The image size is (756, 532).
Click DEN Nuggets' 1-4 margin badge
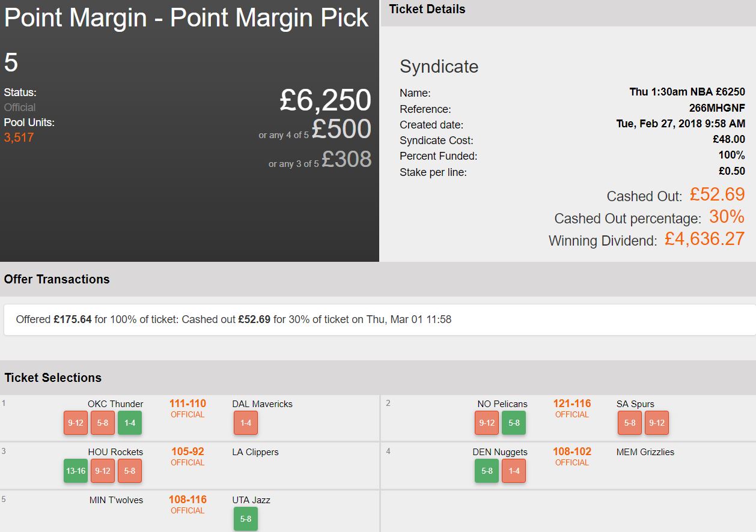pyautogui.click(x=514, y=471)
